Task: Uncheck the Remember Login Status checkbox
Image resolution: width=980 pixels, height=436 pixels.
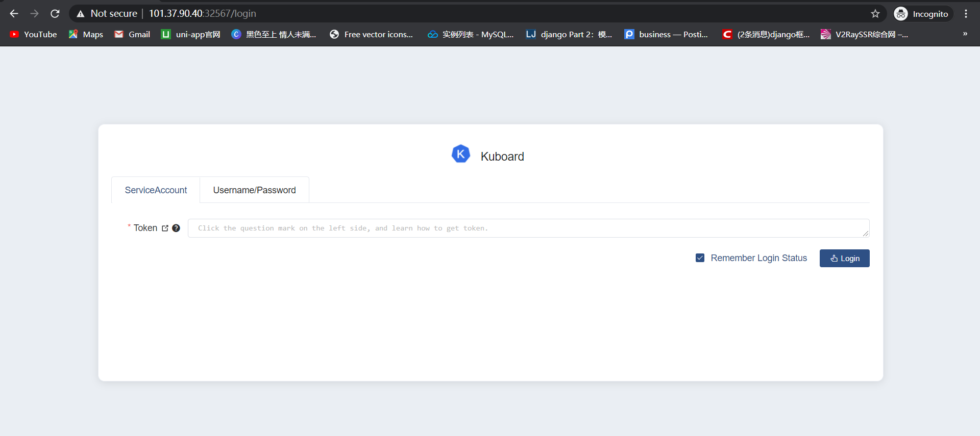Action: (x=700, y=258)
